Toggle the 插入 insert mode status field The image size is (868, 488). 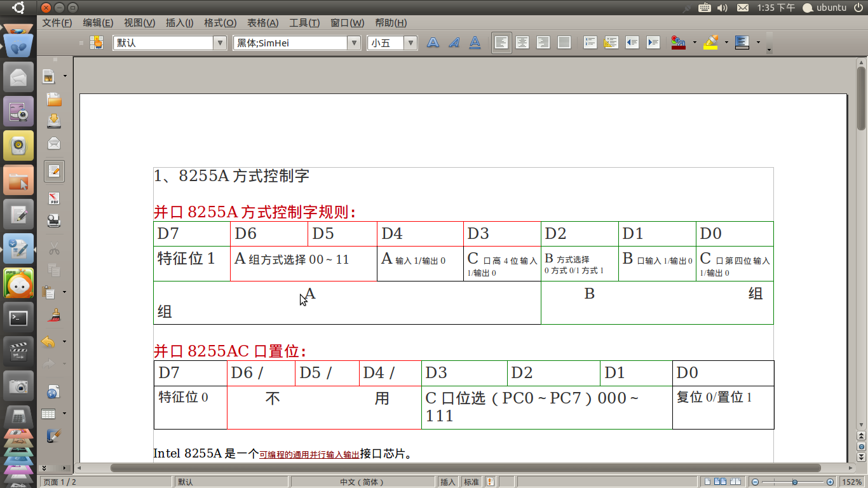tap(448, 482)
